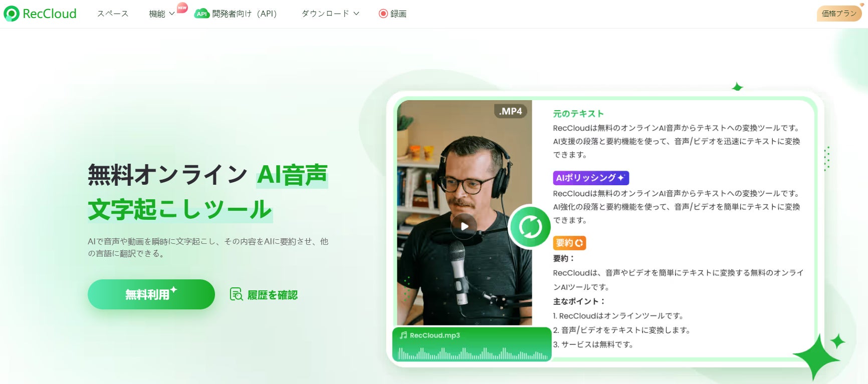Click the RecCloud logo icon
The height and width of the screenshot is (384, 868).
(12, 14)
